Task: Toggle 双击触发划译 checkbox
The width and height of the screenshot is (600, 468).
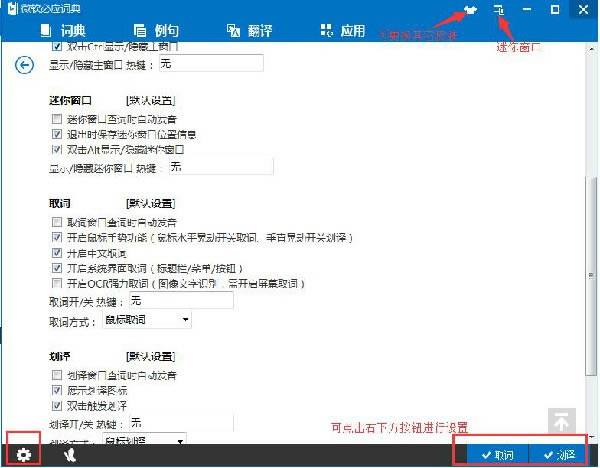Action: tap(57, 406)
